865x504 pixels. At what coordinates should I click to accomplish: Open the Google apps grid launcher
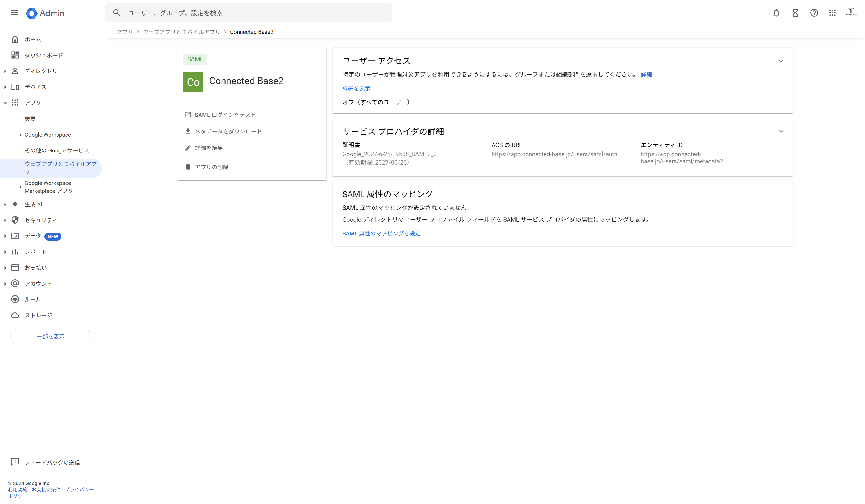click(832, 13)
